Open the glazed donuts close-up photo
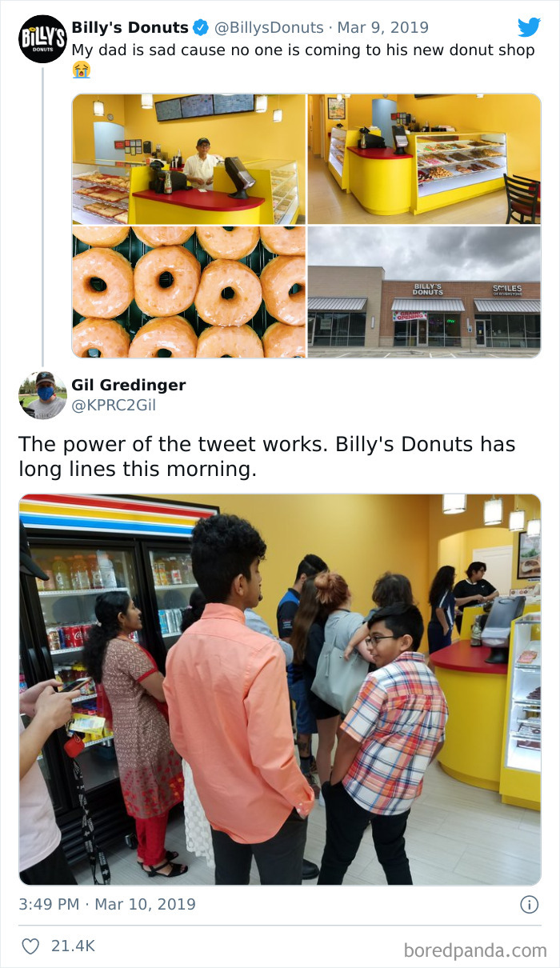Screen dimensions: 560x968 [x=189, y=292]
